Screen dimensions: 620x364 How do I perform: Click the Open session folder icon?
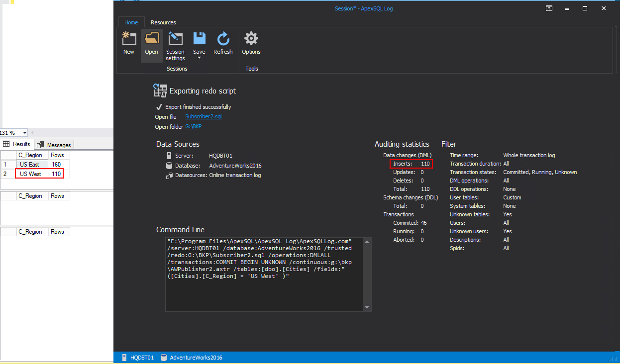click(x=151, y=39)
